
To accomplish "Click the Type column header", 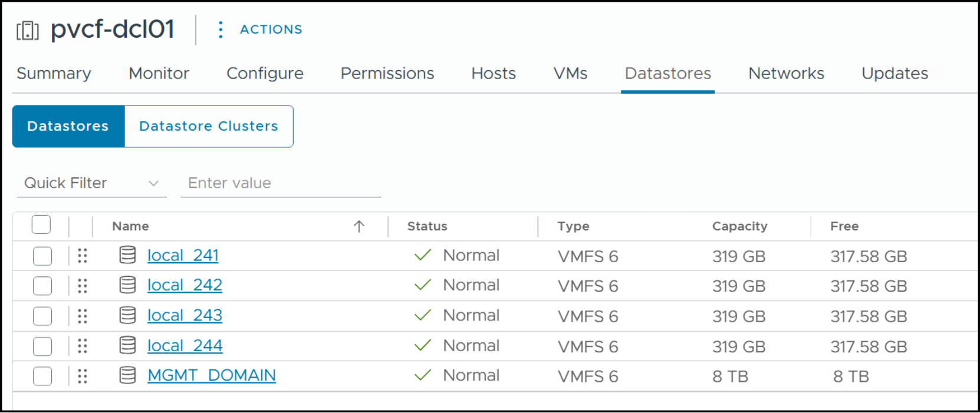I will pos(573,226).
